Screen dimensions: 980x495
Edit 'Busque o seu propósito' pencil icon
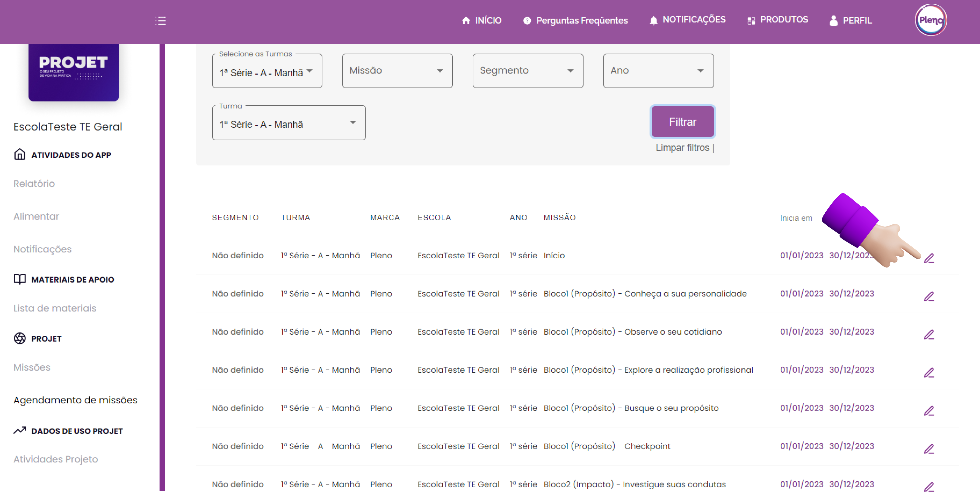click(929, 411)
